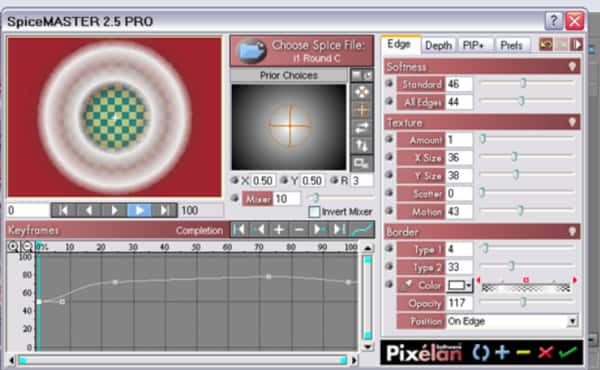Image resolution: width=600 pixels, height=370 pixels.
Task: Click the Choose Spice File button
Action: 302,51
